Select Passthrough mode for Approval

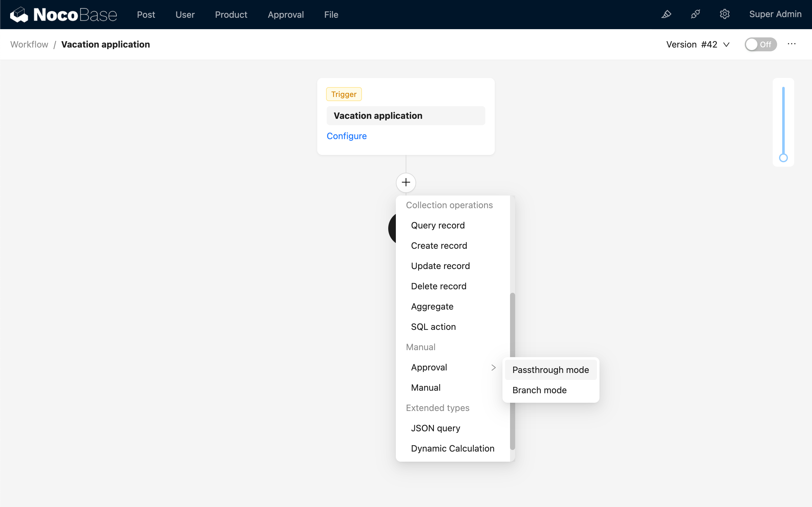point(550,370)
